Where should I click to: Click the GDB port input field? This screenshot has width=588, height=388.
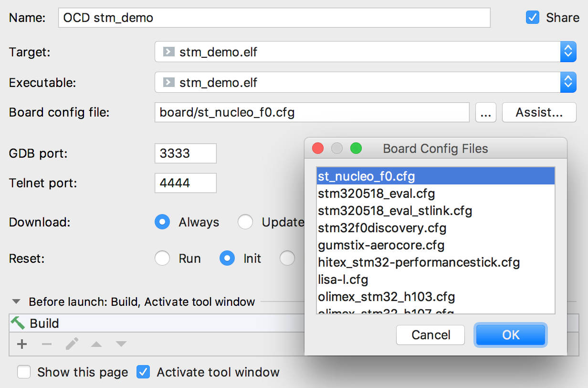(185, 153)
